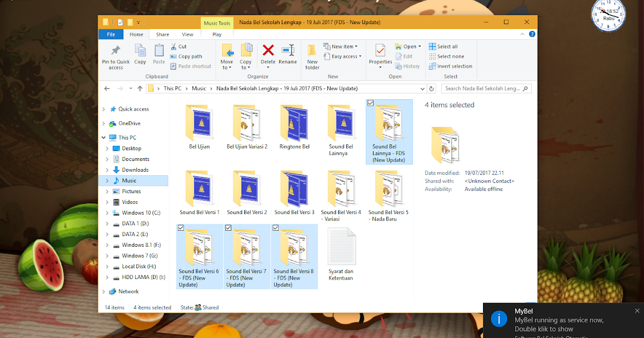The height and width of the screenshot is (338, 644).
Task: Click Music in the address breadcrumb
Action: tap(199, 89)
